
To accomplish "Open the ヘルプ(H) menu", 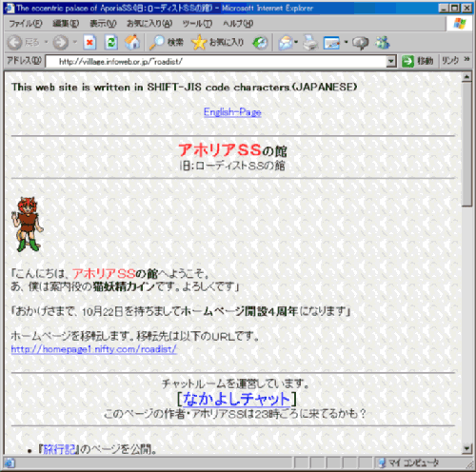I will [238, 23].
